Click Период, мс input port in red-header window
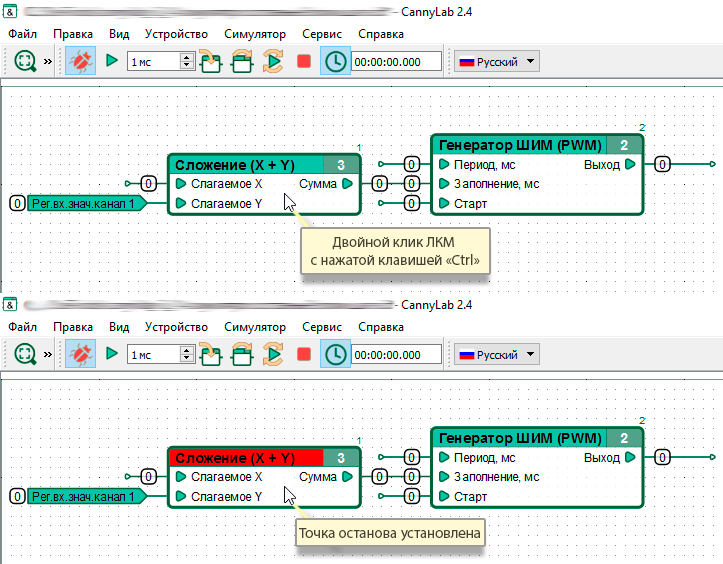This screenshot has width=723, height=564. [444, 457]
